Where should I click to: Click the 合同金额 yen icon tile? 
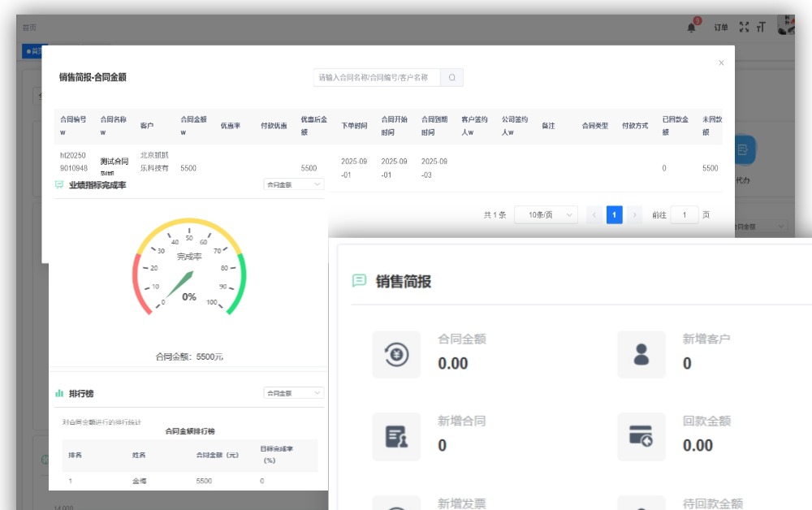pos(396,354)
